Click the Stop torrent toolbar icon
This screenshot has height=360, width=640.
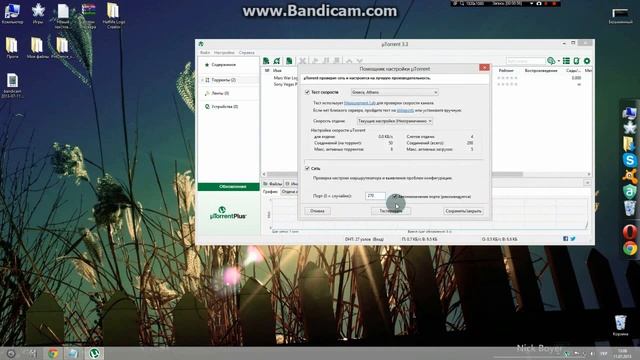tap(337, 61)
